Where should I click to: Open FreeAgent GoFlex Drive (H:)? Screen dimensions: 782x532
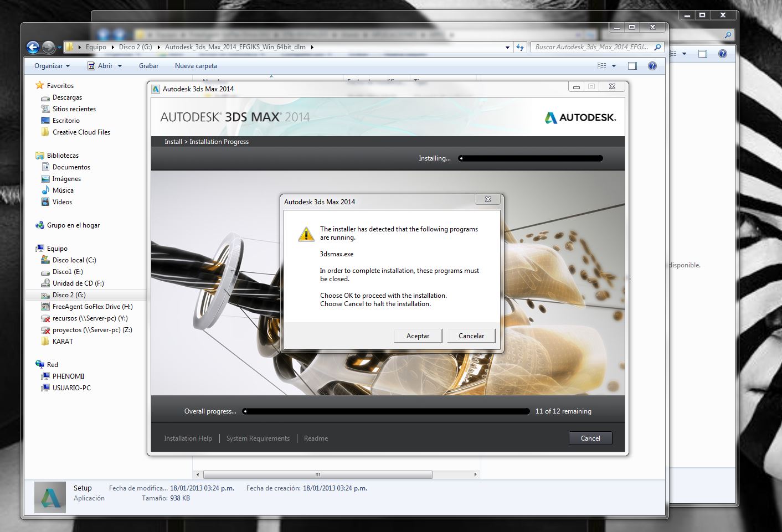click(x=92, y=307)
